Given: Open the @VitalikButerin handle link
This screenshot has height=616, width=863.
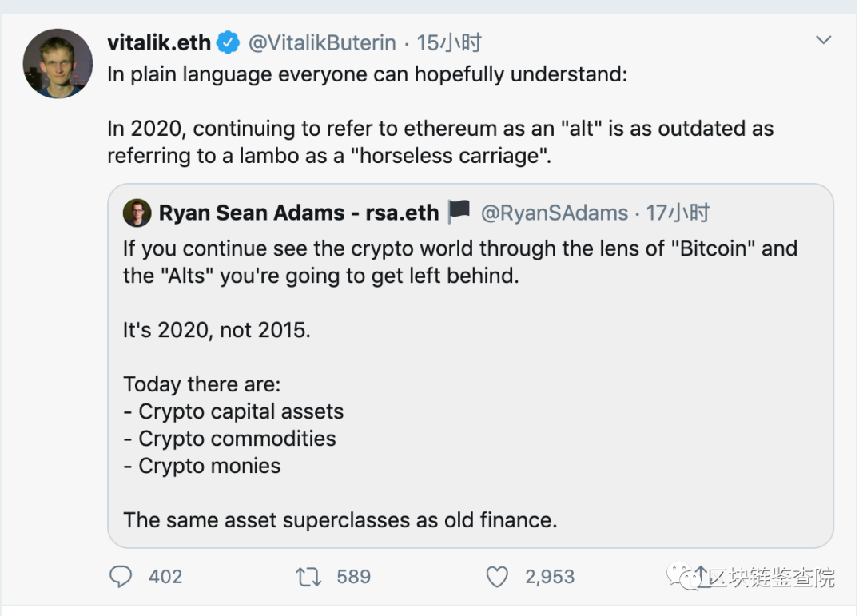Looking at the screenshot, I should coord(321,42).
